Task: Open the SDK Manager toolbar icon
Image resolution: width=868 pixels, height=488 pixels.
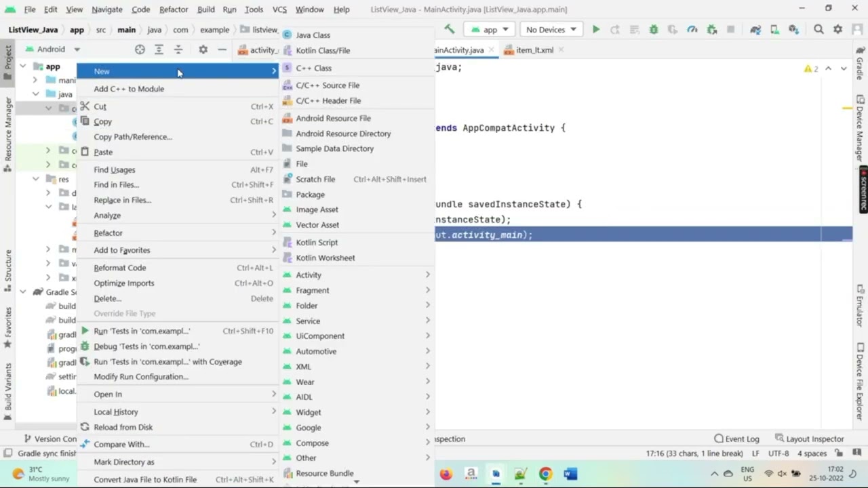Action: pos(793,29)
